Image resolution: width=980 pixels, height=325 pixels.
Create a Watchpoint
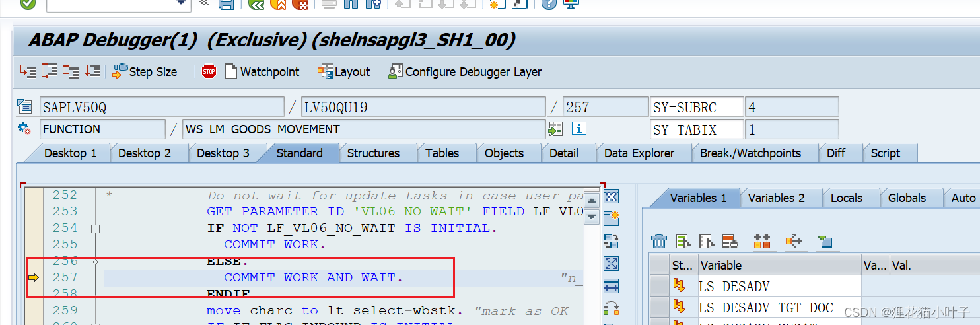click(x=262, y=71)
